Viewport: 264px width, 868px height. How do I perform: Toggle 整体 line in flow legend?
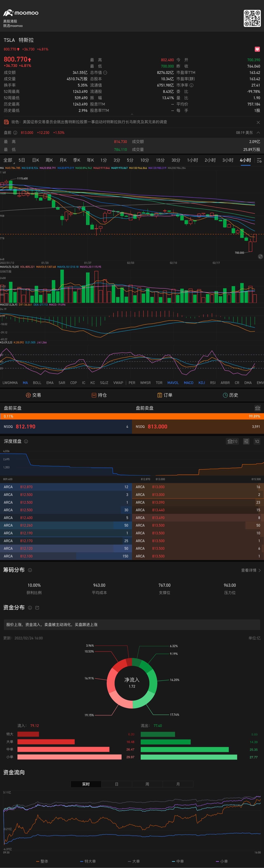tap(42, 861)
